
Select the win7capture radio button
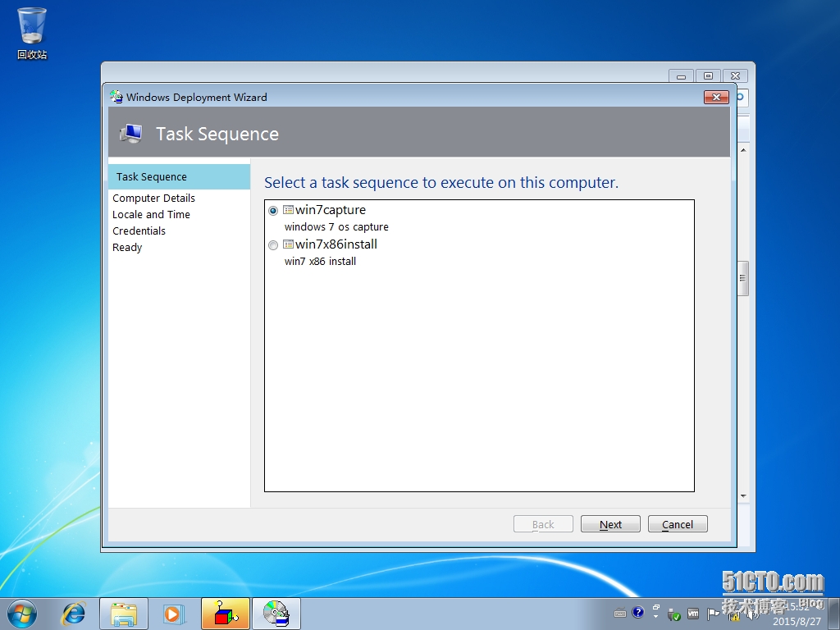click(273, 211)
